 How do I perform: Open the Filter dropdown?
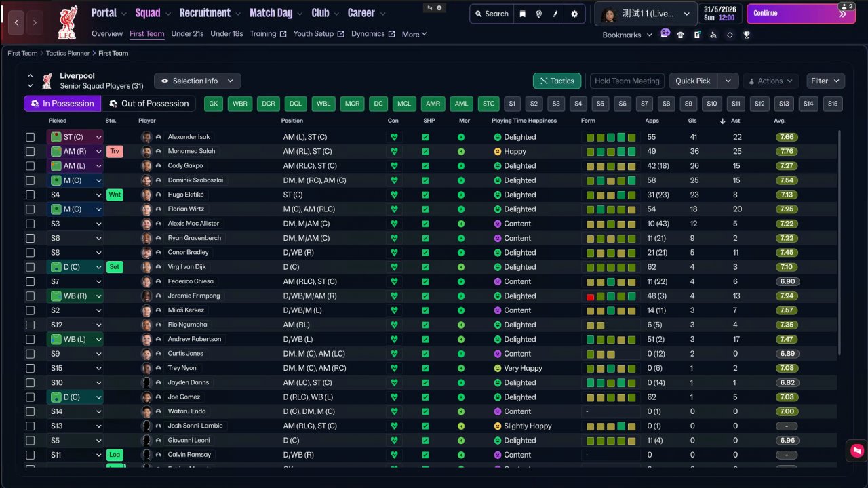coord(825,81)
